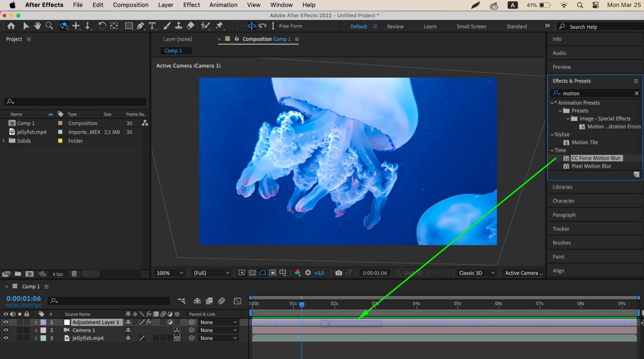The height and width of the screenshot is (359, 644).
Task: Select the Eraser tool
Action: [x=190, y=26]
